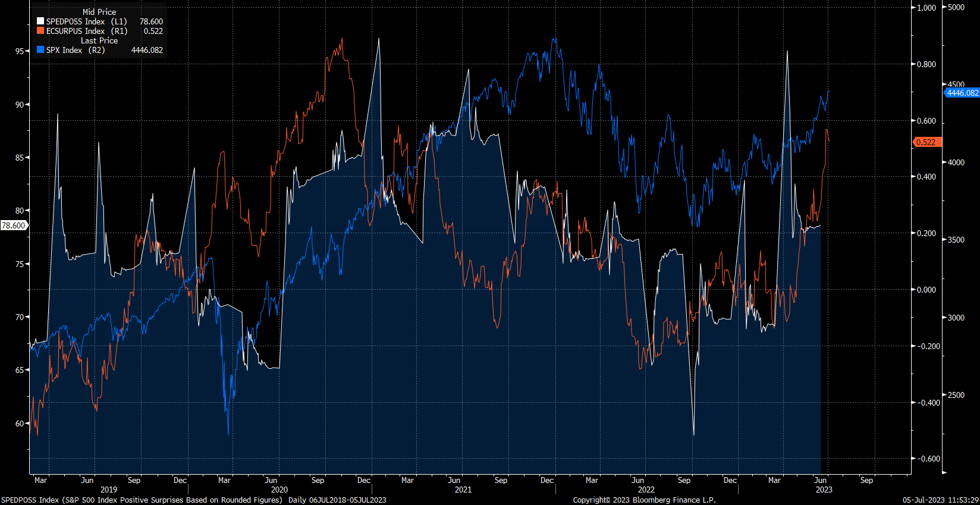Click the 3000 SPX axis label
Viewport: 980px width, 505px height.
coord(956,318)
